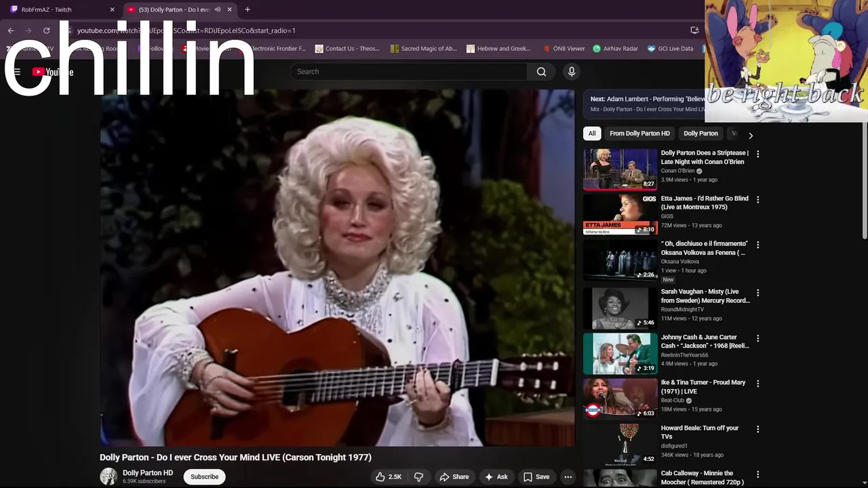Open options for Johnny Cash Jackson video
The image size is (868, 488).
pyautogui.click(x=757, y=338)
